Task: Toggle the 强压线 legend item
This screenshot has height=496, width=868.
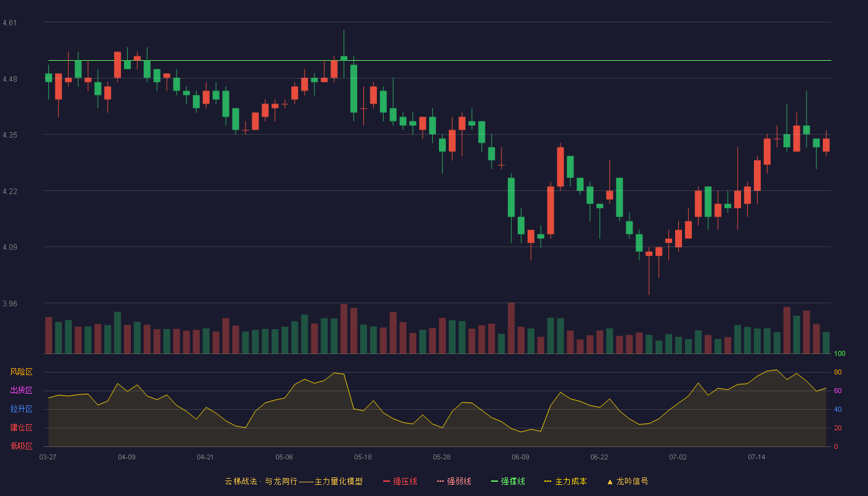Action: (400, 481)
